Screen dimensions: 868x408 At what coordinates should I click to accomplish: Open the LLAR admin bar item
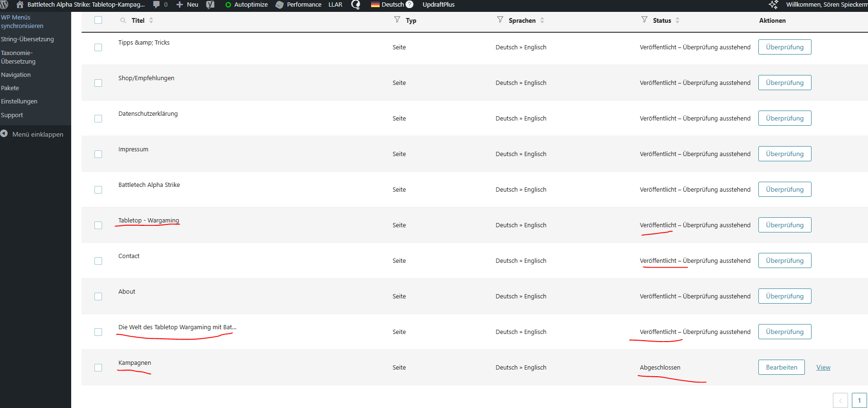336,5
